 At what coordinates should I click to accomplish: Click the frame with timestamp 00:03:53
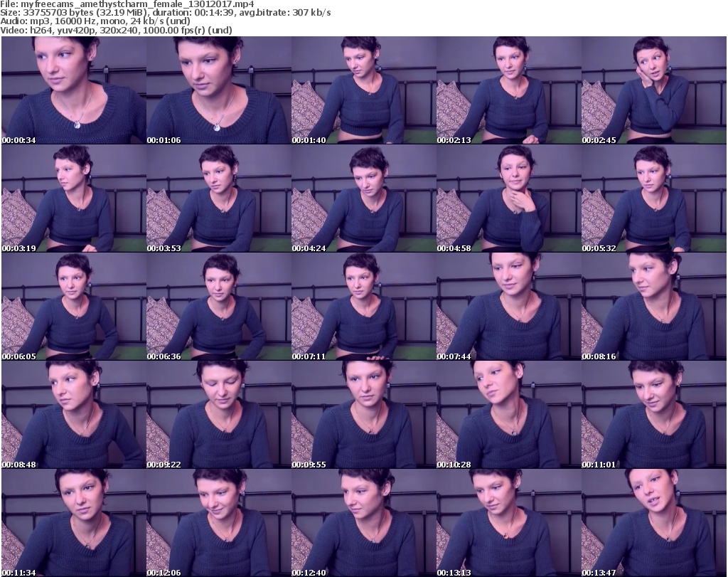pos(219,198)
